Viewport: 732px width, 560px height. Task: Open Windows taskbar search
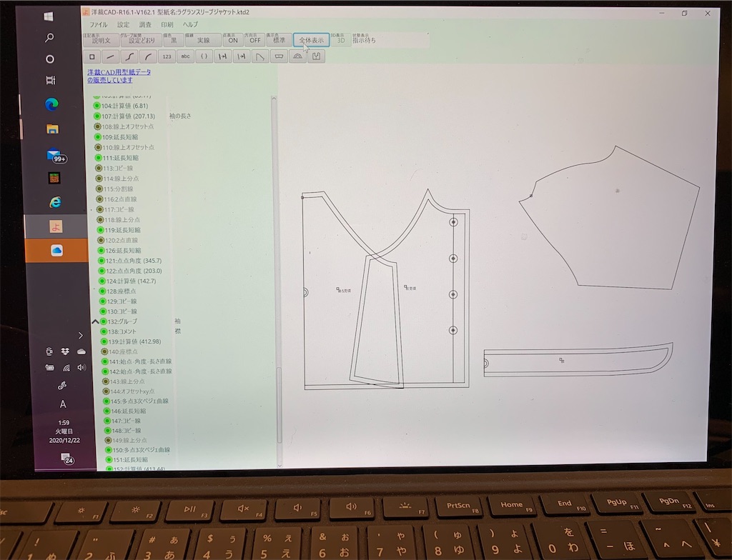49,38
